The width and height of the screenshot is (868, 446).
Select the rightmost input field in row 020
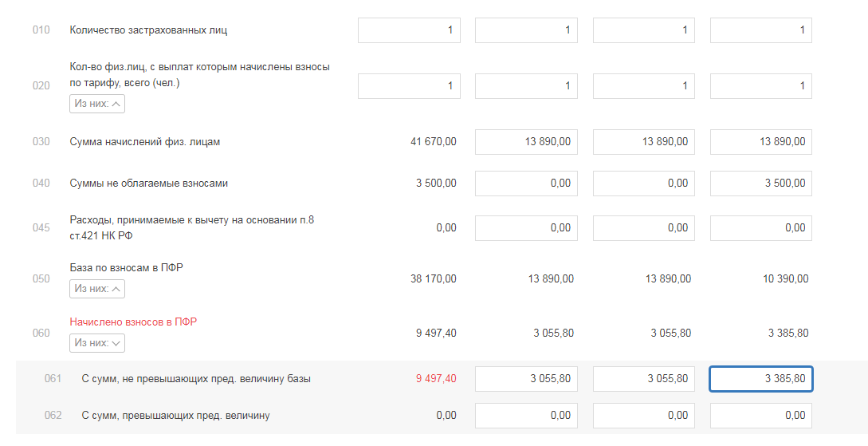click(x=760, y=86)
